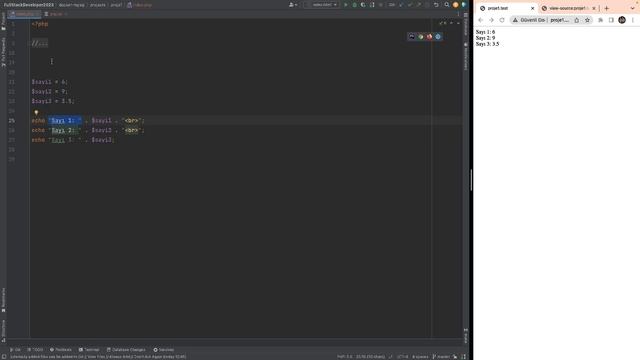Reload the Chrome page
The height and width of the screenshot is (360, 640).
(502, 20)
